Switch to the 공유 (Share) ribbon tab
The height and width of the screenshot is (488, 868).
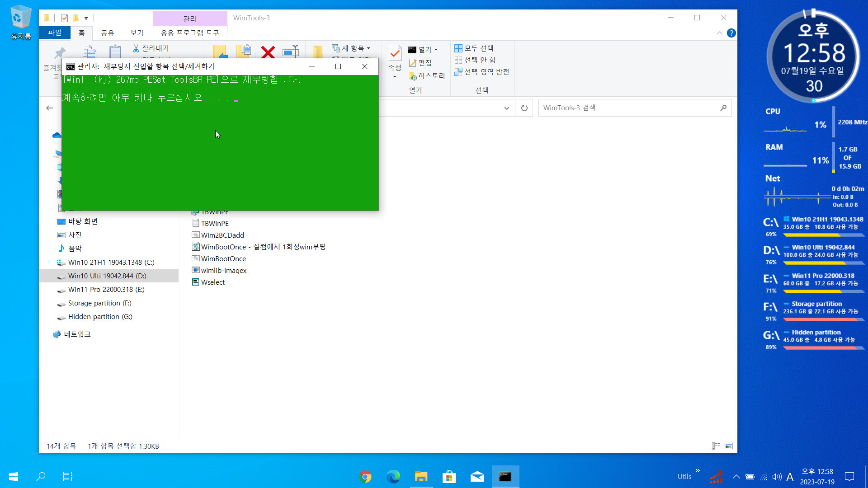[x=108, y=33]
